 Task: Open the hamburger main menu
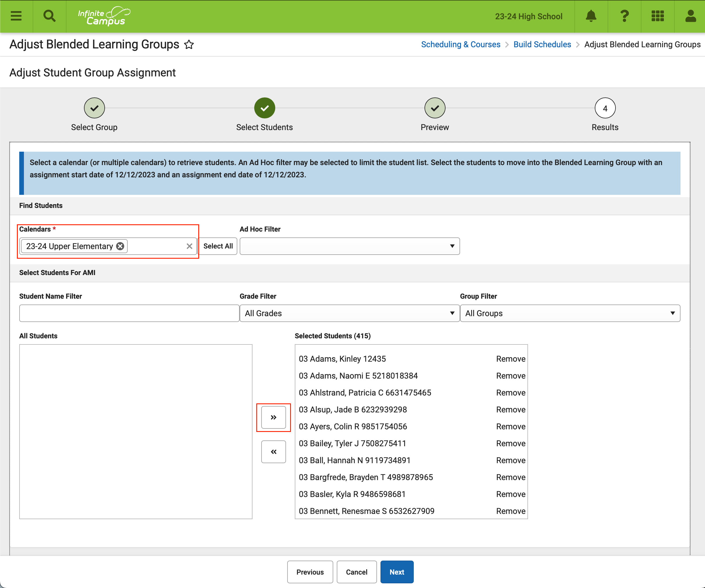coord(16,16)
